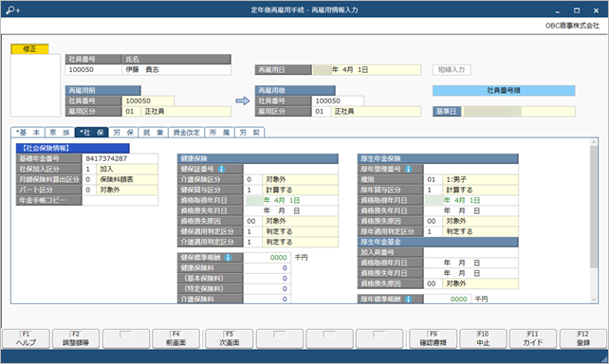The image size is (609, 364).
Task: Click the 基準日 field
Action: [519, 111]
